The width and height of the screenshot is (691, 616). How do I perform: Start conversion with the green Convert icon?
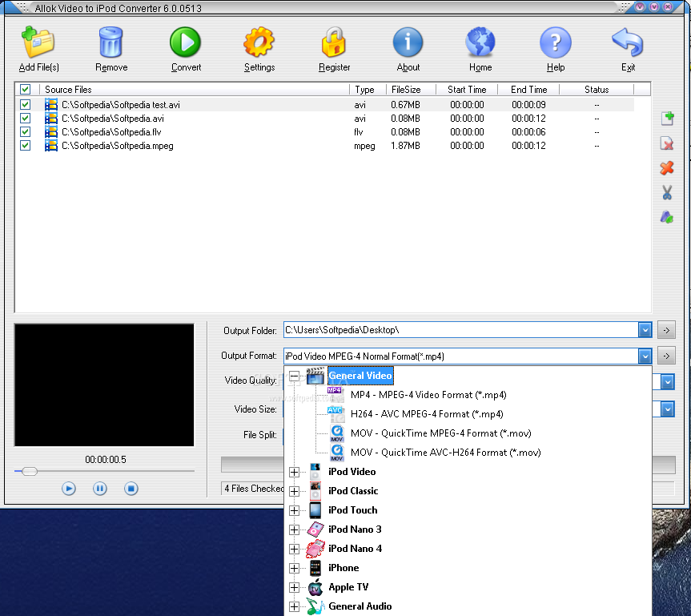coord(185,42)
